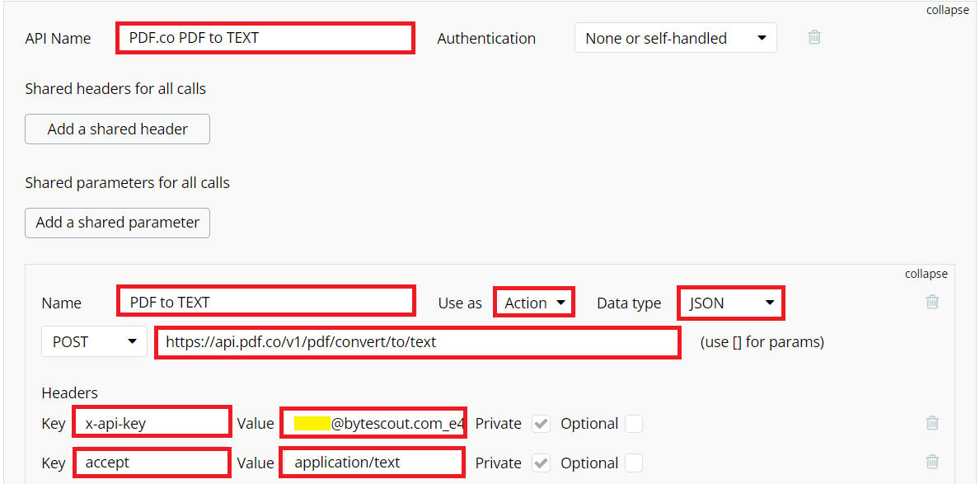980x484 pixels.
Task: Delete the API using the top trash icon
Action: point(814,37)
